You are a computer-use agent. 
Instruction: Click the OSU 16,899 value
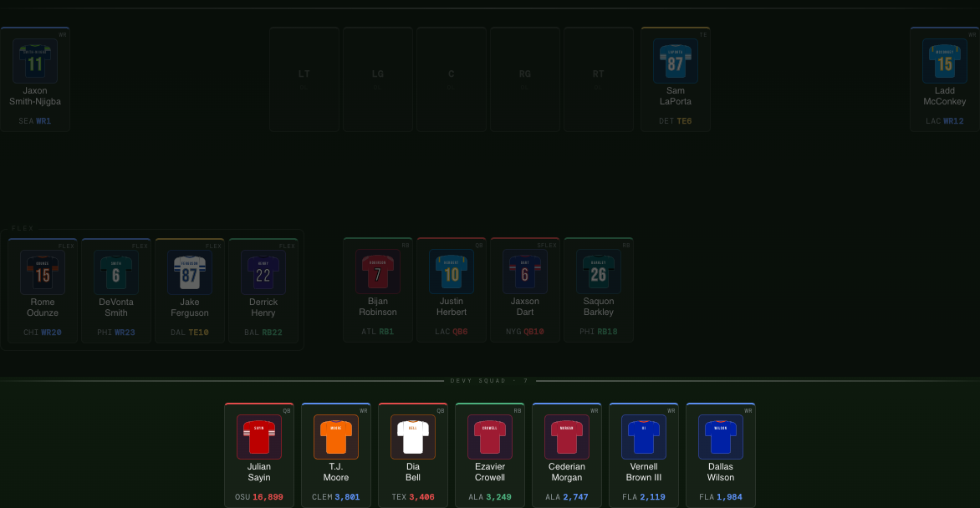258,497
